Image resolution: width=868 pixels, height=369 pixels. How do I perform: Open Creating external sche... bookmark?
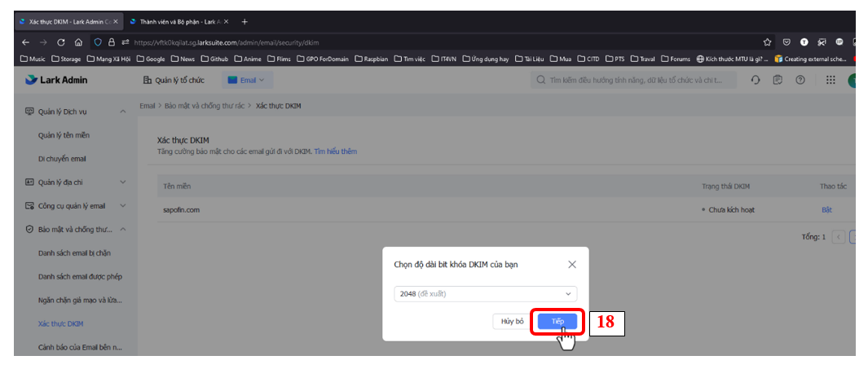point(810,59)
